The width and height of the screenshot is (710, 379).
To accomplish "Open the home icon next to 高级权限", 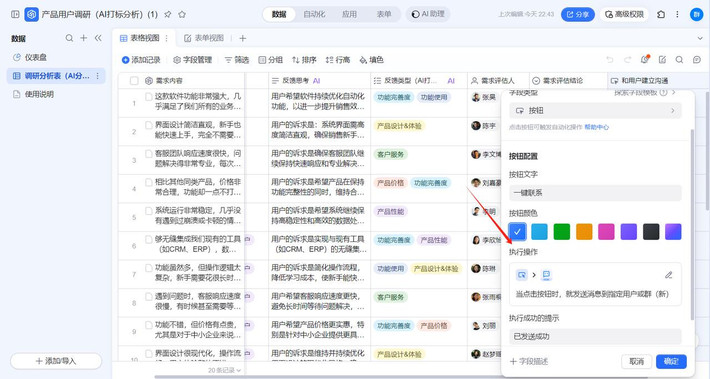I will click(x=661, y=14).
